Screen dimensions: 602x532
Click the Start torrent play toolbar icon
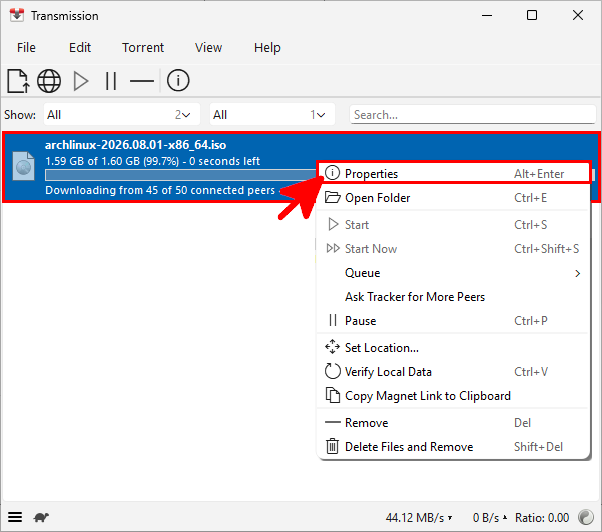[x=81, y=81]
